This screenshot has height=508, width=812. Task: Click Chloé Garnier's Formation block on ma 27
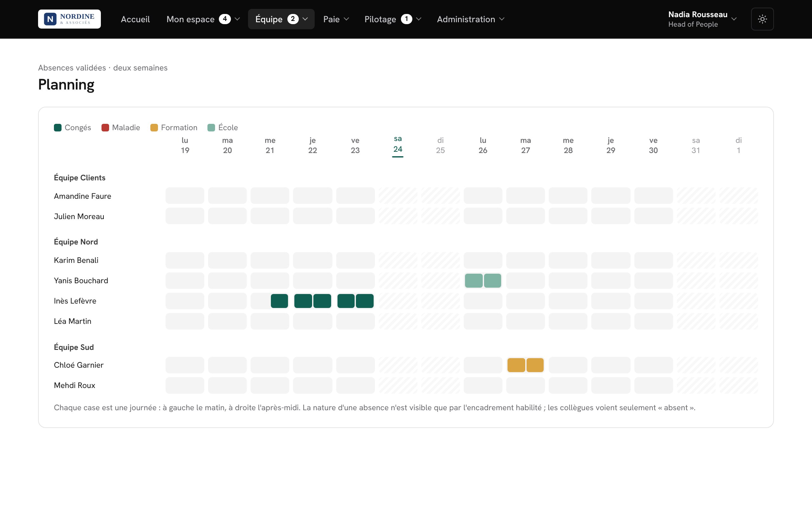coord(526,365)
